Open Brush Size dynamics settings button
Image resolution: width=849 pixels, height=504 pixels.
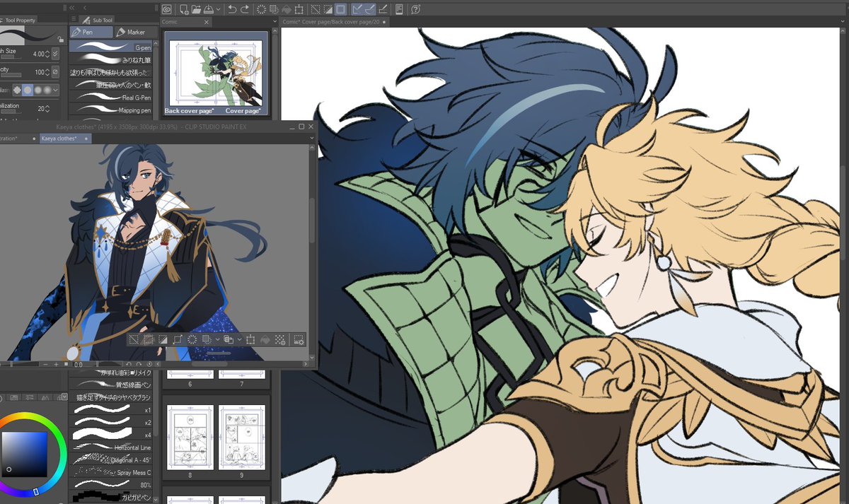pyautogui.click(x=56, y=53)
